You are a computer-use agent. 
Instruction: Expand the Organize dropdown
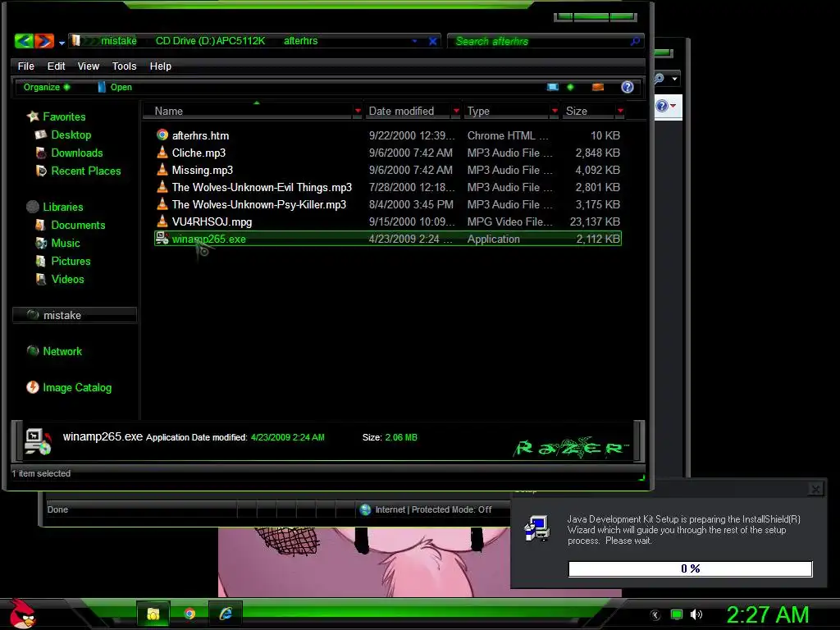pos(47,87)
